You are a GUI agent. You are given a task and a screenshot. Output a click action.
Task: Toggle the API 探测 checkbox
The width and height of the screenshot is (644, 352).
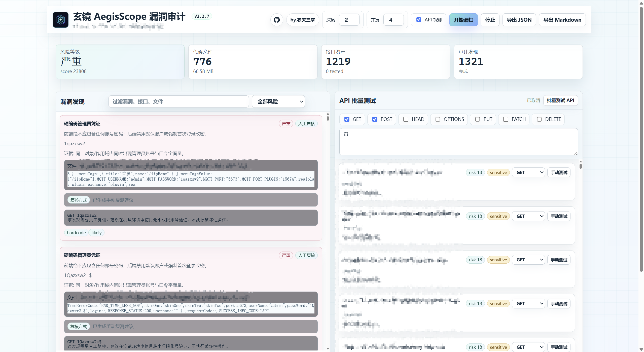click(x=418, y=20)
